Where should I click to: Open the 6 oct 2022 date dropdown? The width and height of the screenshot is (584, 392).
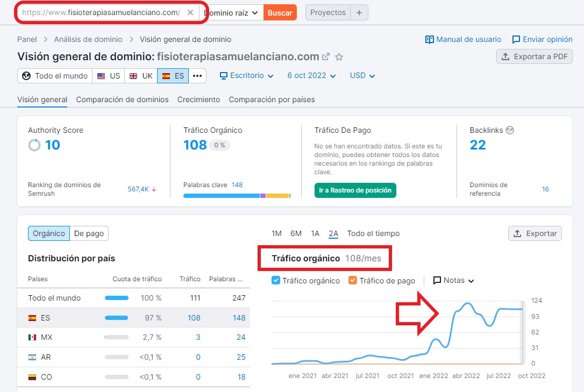311,76
